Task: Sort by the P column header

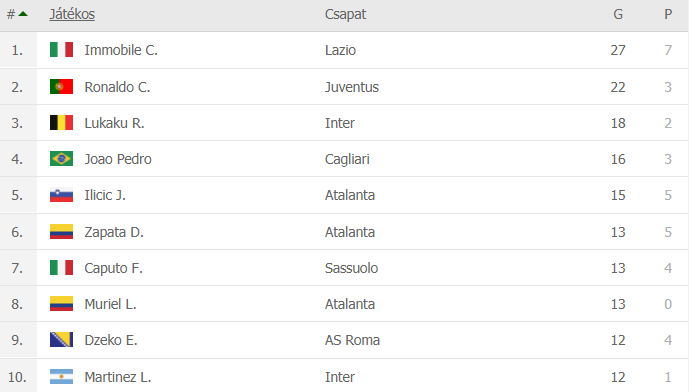Action: click(668, 14)
